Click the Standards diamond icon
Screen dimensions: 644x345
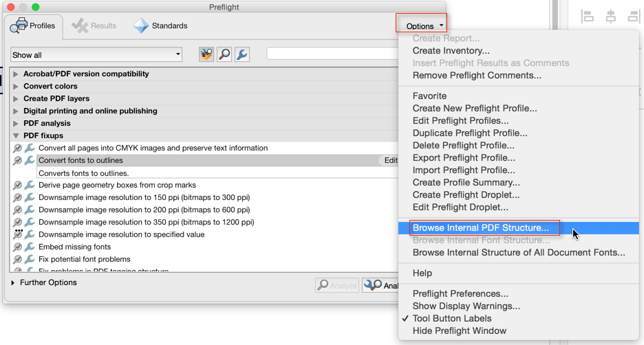tap(141, 25)
